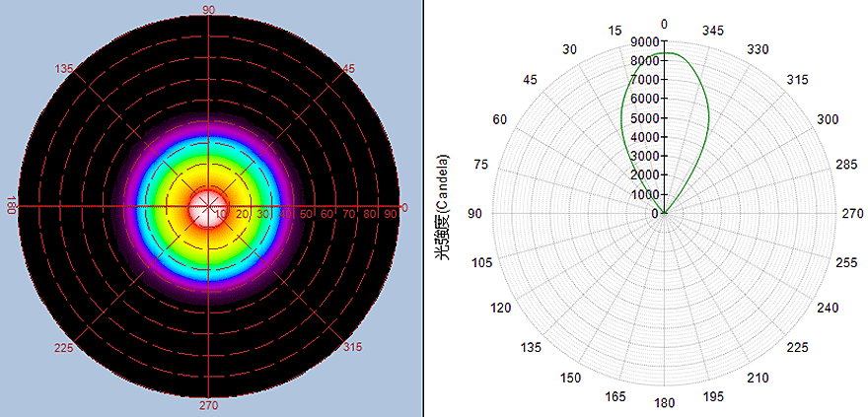
Task: Click radial tick label 50 on the heatmap axis
Action: tap(306, 213)
